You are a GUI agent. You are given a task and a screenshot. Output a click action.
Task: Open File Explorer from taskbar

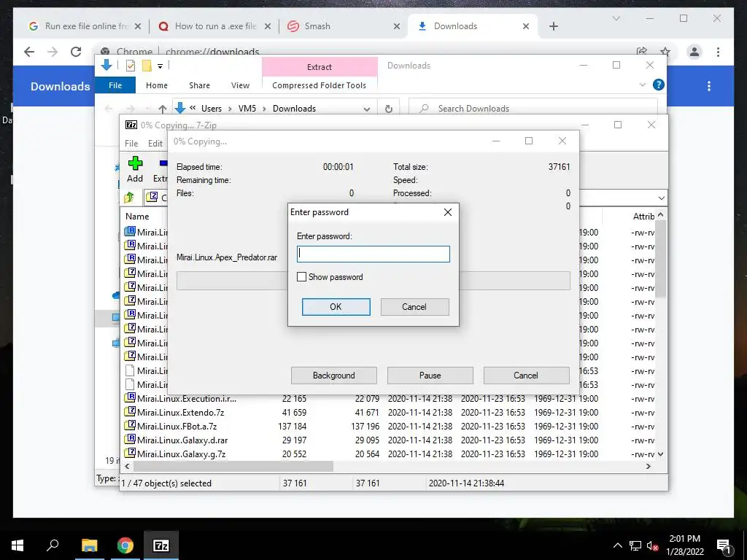(89, 545)
